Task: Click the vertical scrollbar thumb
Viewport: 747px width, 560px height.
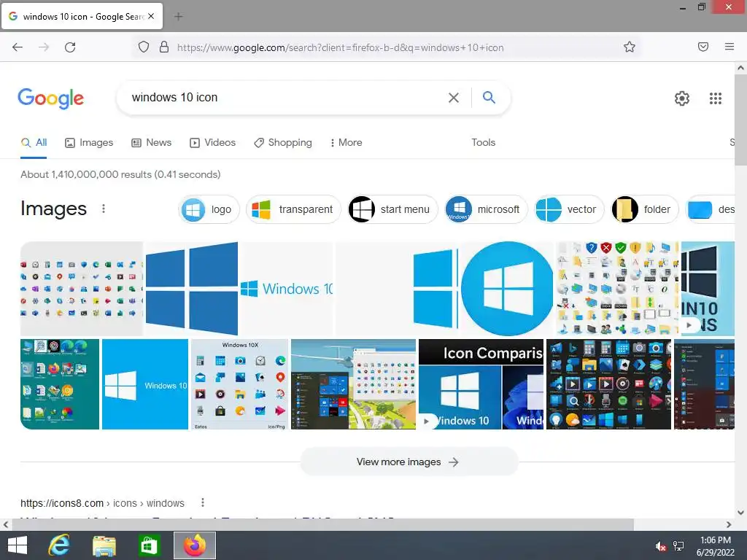Action: coord(740,120)
